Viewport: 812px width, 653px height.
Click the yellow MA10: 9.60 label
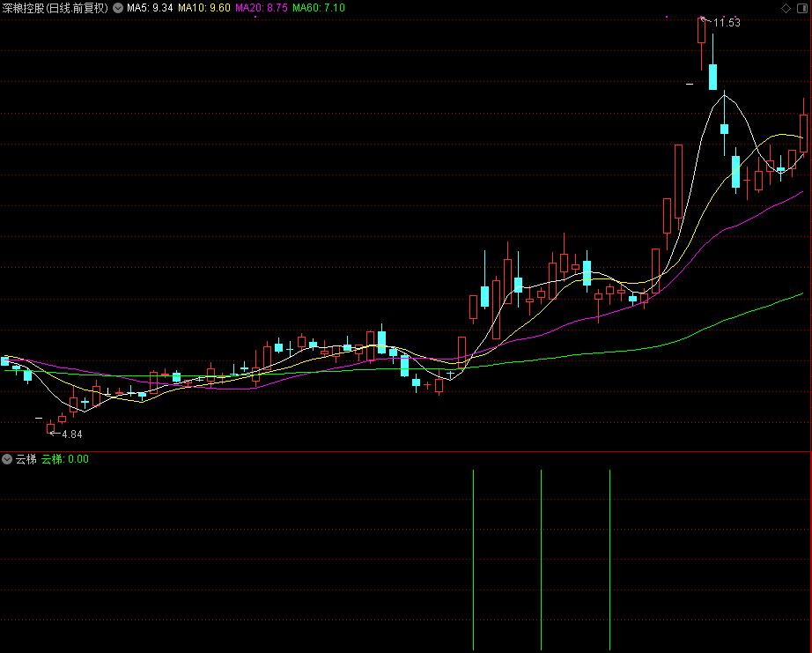click(x=204, y=8)
